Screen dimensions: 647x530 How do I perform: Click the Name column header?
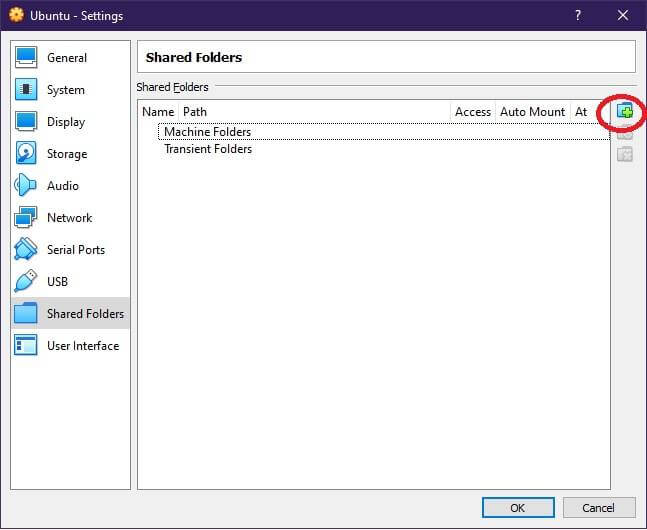coord(158,112)
